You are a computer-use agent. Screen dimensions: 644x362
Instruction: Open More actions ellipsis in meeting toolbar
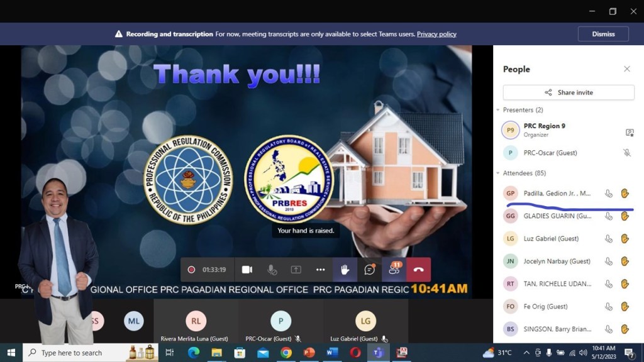(321, 270)
